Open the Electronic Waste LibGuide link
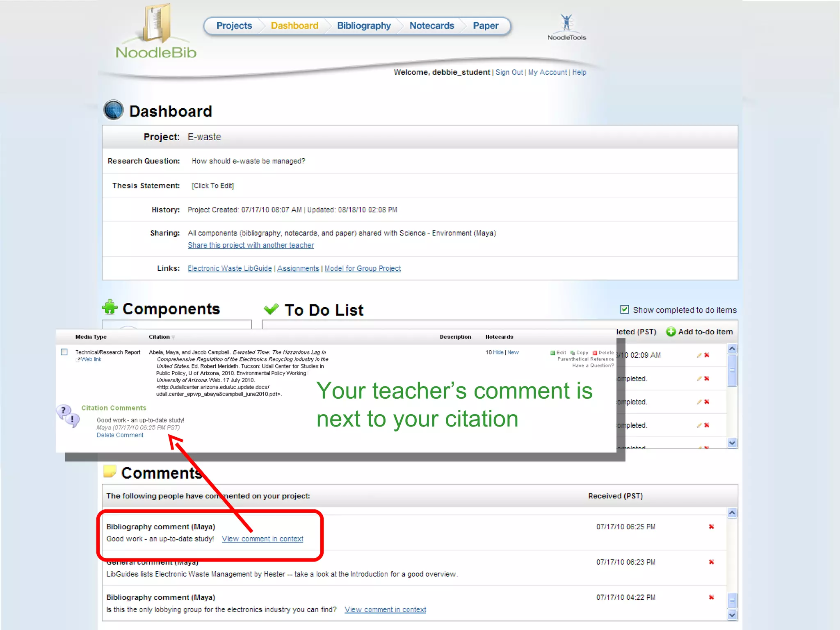Viewport: 840px width, 630px height. tap(230, 268)
